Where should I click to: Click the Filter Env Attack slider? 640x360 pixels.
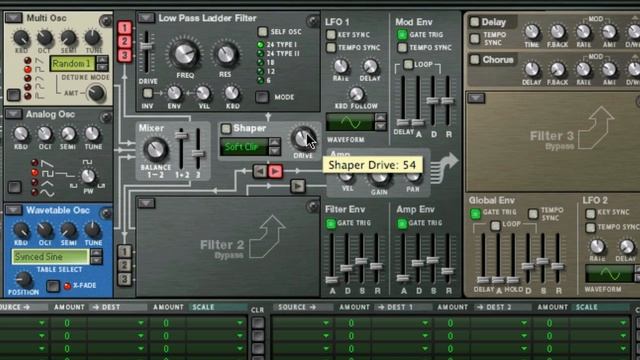(x=331, y=280)
